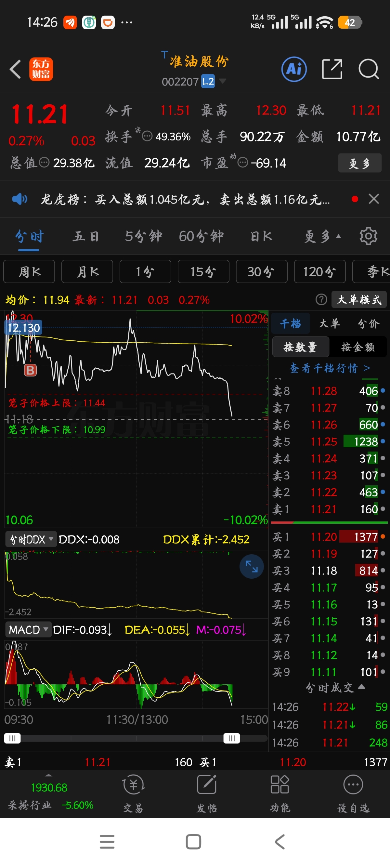Open chart settings gear icon
390x868 pixels.
tap(369, 236)
